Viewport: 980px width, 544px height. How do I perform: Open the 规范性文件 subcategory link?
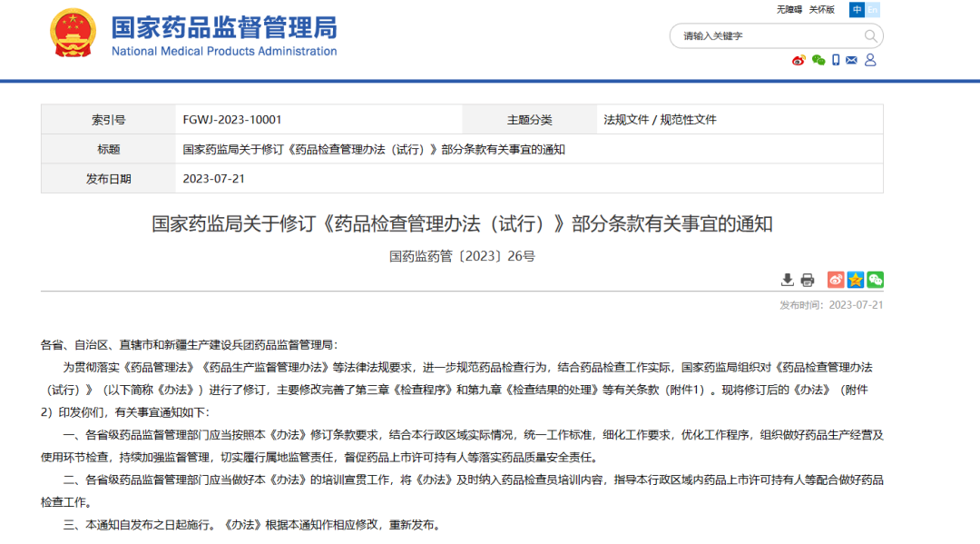[x=688, y=120]
